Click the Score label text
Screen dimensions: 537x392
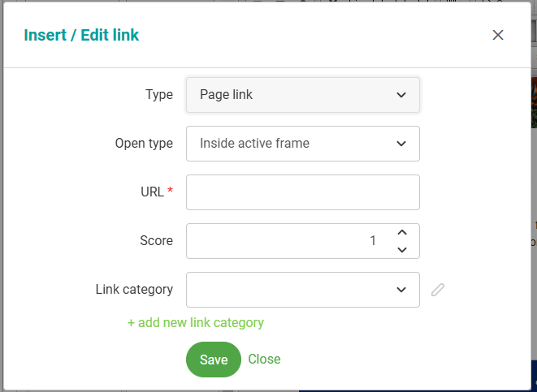[x=156, y=241]
